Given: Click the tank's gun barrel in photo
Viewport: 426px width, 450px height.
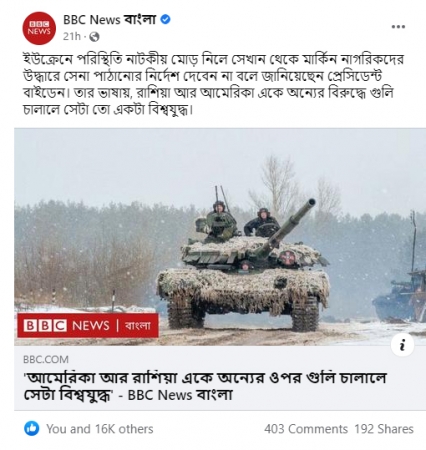Looking at the screenshot, I should coord(287,226).
